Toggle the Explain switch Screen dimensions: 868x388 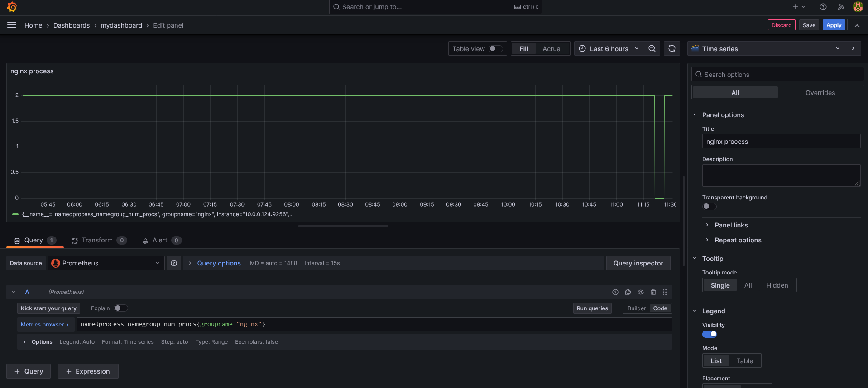[121, 308]
